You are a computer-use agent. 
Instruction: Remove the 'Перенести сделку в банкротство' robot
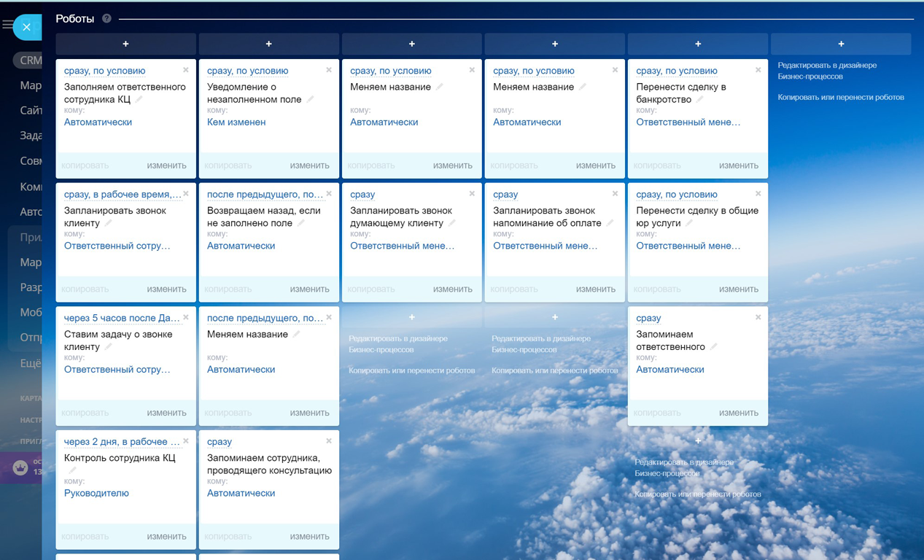coord(758,70)
